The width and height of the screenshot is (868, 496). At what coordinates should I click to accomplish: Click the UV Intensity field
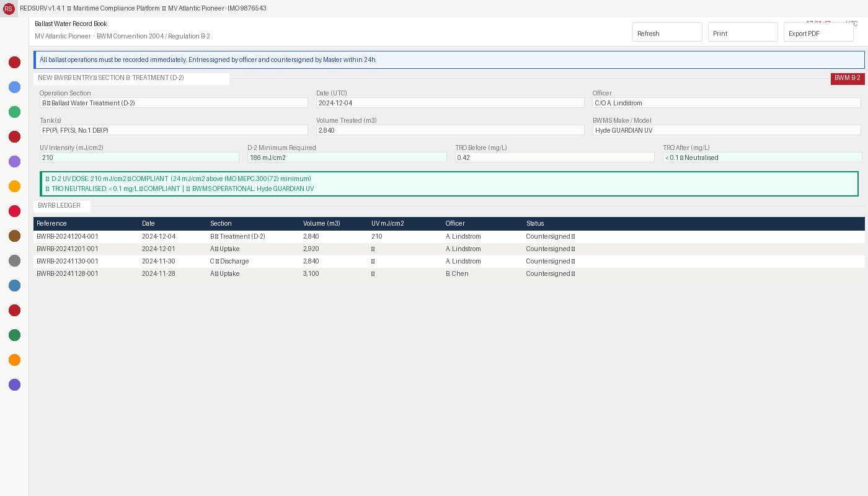[x=139, y=157]
